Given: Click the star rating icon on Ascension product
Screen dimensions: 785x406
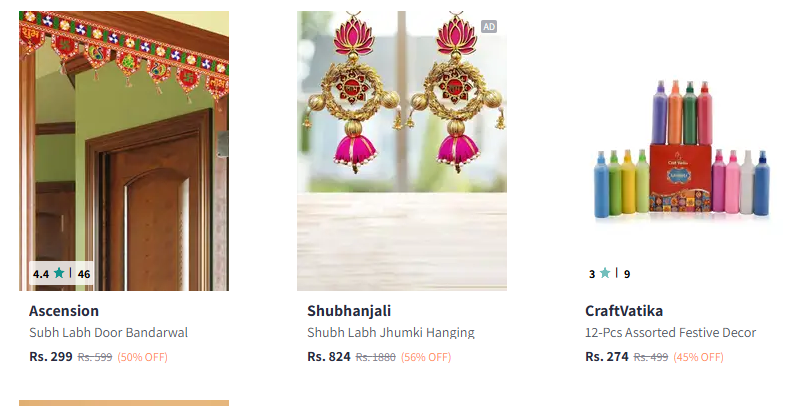Looking at the screenshot, I should click(59, 273).
